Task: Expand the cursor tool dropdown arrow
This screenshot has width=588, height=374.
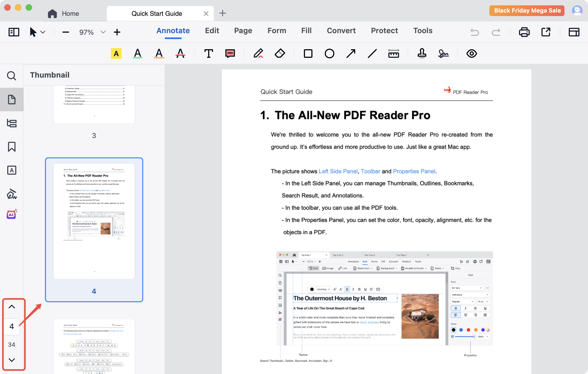Action: (43, 32)
